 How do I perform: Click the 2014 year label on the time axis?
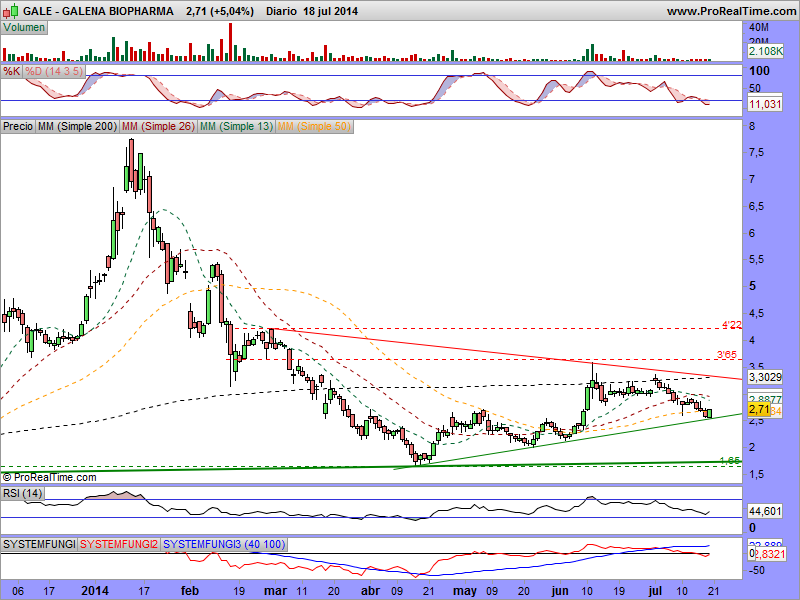[95, 591]
